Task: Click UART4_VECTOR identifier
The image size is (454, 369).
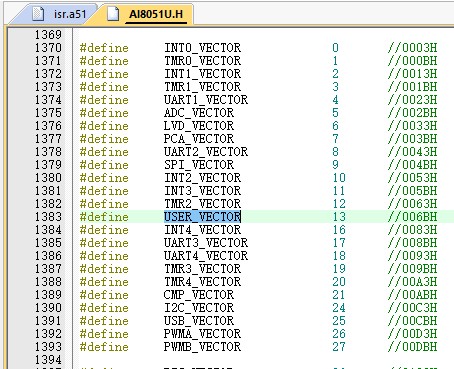Action: (206, 256)
